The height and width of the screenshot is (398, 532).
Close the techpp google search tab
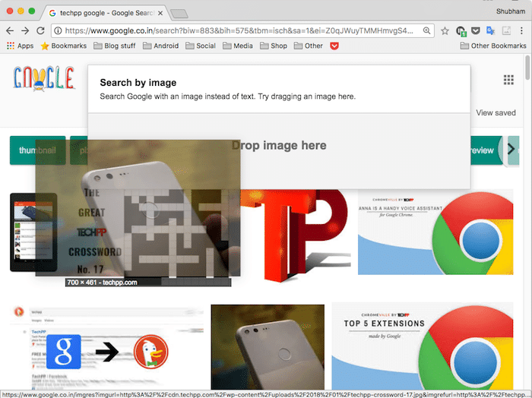[x=160, y=13]
